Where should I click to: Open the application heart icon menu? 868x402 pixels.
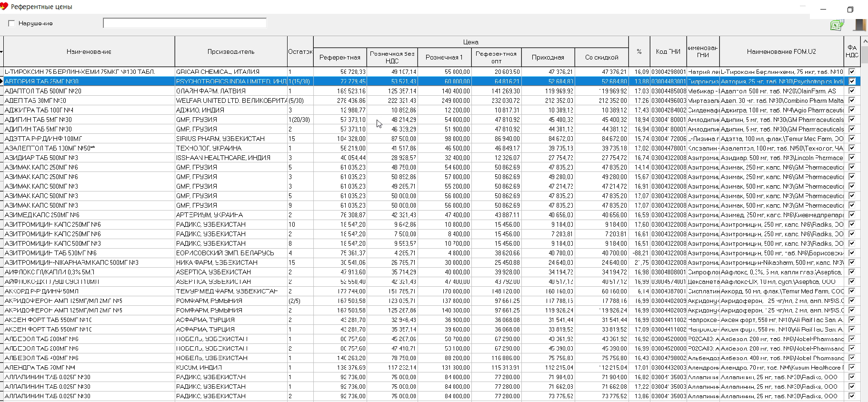click(4, 7)
